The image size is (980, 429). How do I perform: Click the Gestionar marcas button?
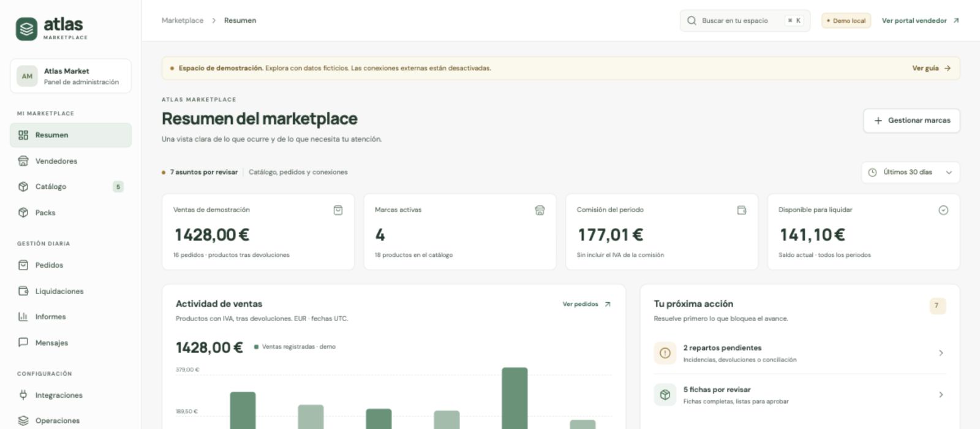coord(911,121)
